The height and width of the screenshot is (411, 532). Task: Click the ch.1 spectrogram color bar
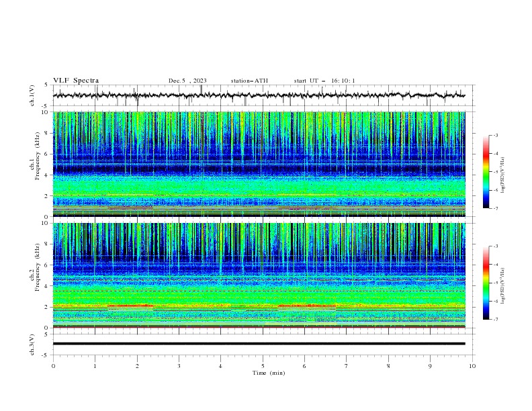pyautogui.click(x=486, y=172)
